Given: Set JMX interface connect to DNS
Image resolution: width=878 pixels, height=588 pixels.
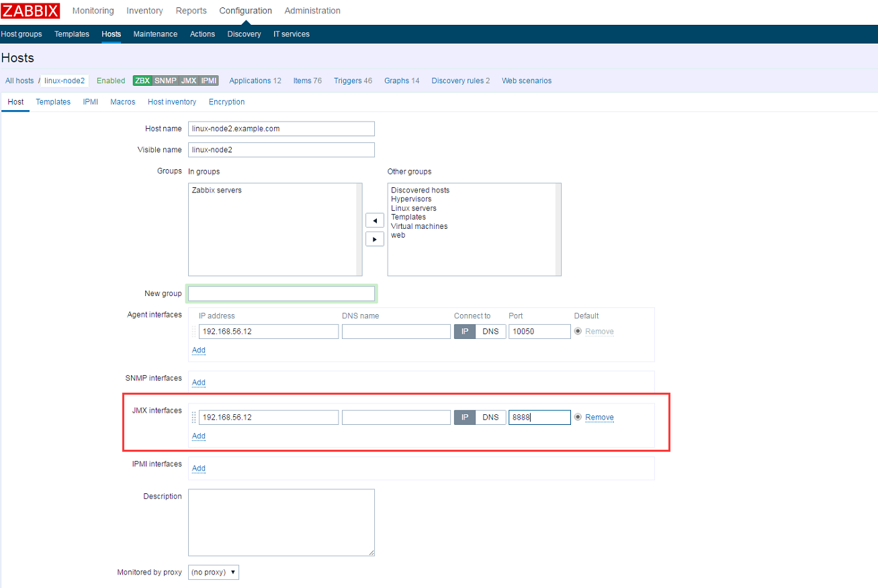Looking at the screenshot, I should (491, 418).
